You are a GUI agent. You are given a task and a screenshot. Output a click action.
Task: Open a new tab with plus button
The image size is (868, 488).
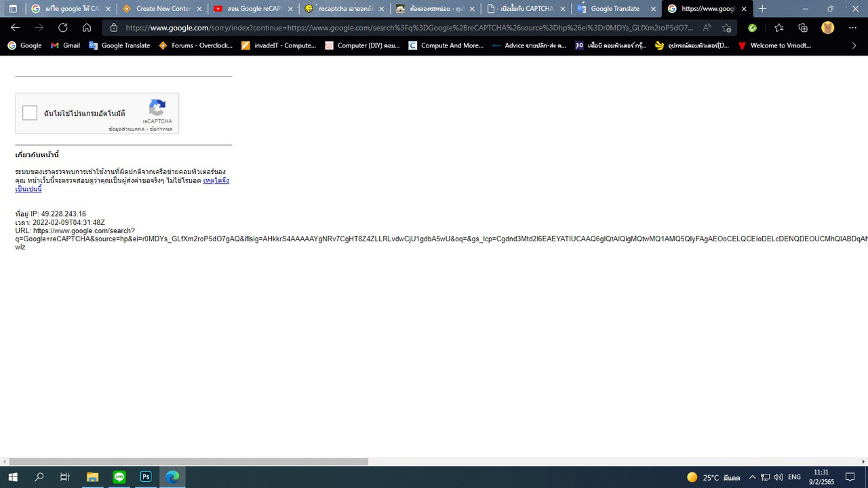click(x=762, y=9)
